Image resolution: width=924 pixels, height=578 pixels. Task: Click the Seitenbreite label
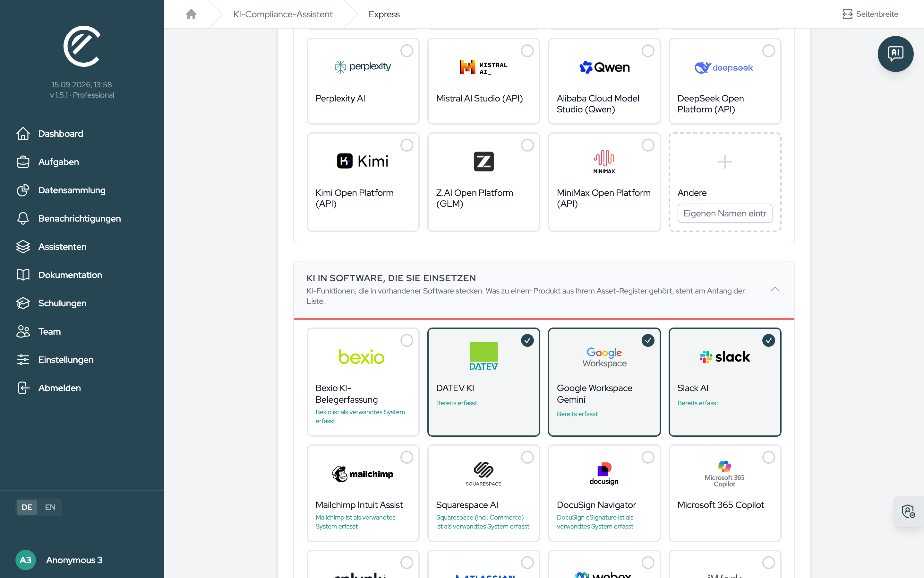coord(877,14)
